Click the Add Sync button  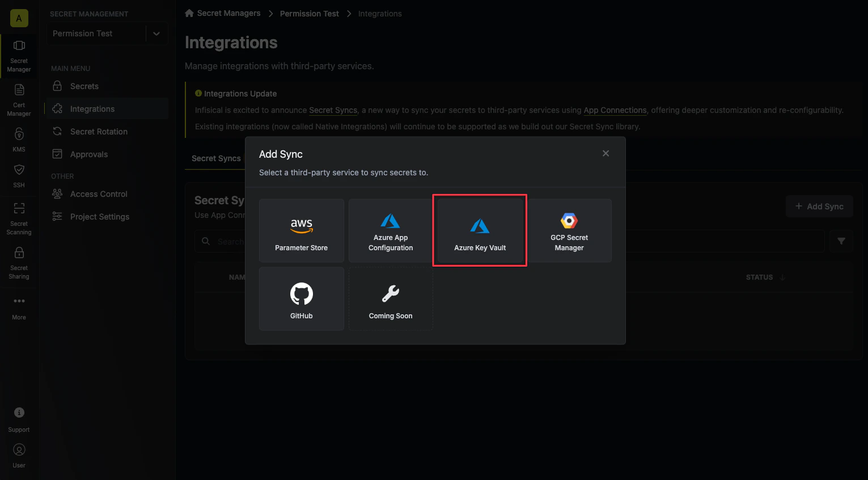(819, 207)
